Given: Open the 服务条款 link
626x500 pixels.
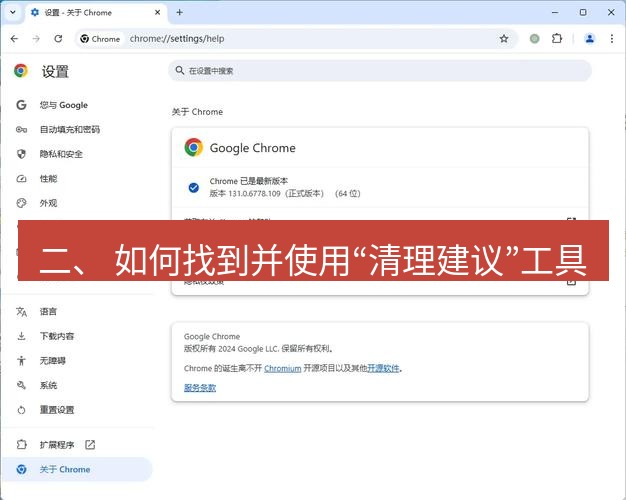Looking at the screenshot, I should tap(200, 388).
